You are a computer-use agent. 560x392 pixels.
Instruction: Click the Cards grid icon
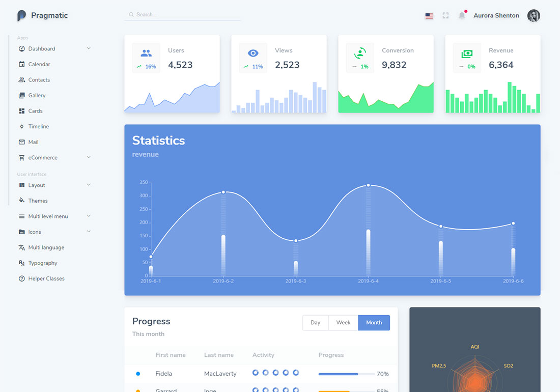coord(22,111)
